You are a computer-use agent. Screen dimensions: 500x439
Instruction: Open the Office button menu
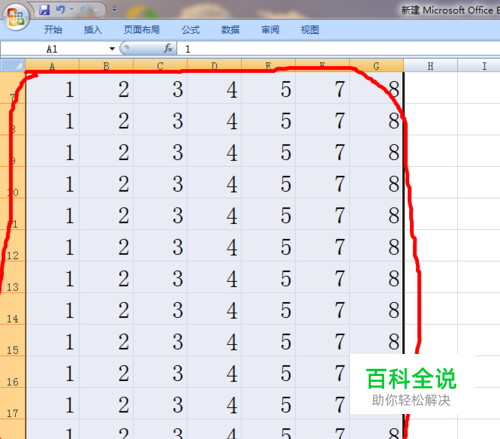point(16,17)
